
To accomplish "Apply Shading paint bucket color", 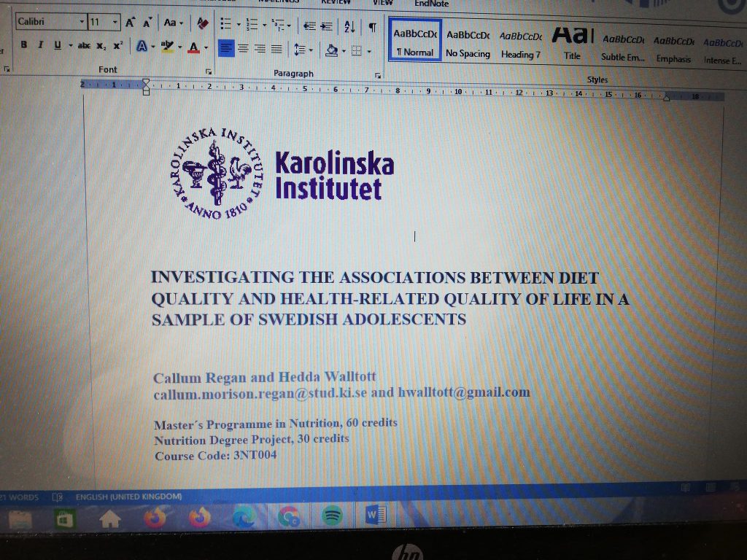I will click(332, 50).
